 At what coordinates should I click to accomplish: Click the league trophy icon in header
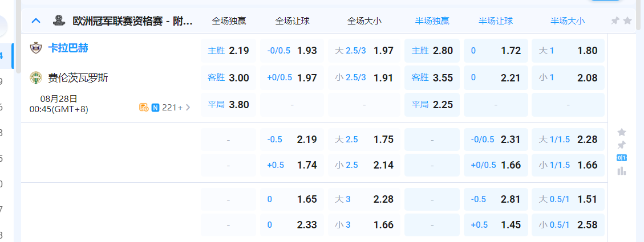pyautogui.click(x=59, y=21)
